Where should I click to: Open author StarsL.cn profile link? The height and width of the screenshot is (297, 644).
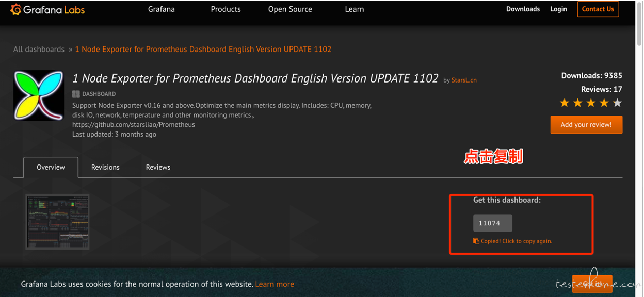[464, 80]
